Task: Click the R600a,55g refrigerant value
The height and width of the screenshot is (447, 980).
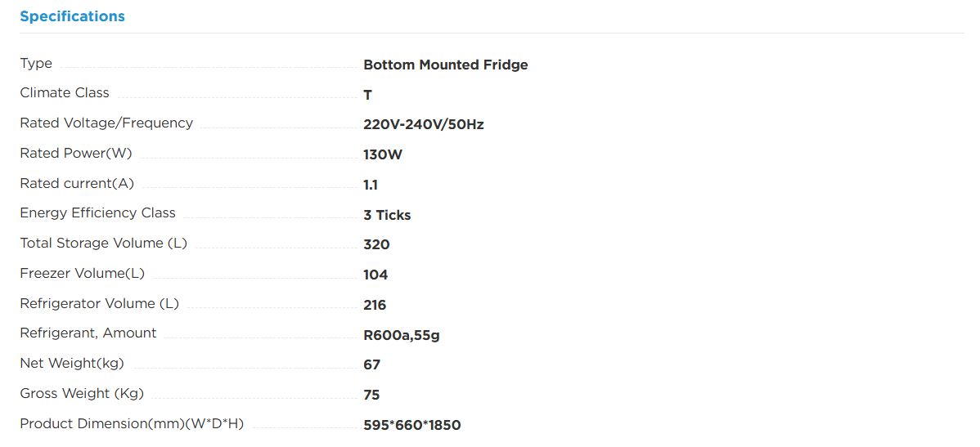Action: 402,335
